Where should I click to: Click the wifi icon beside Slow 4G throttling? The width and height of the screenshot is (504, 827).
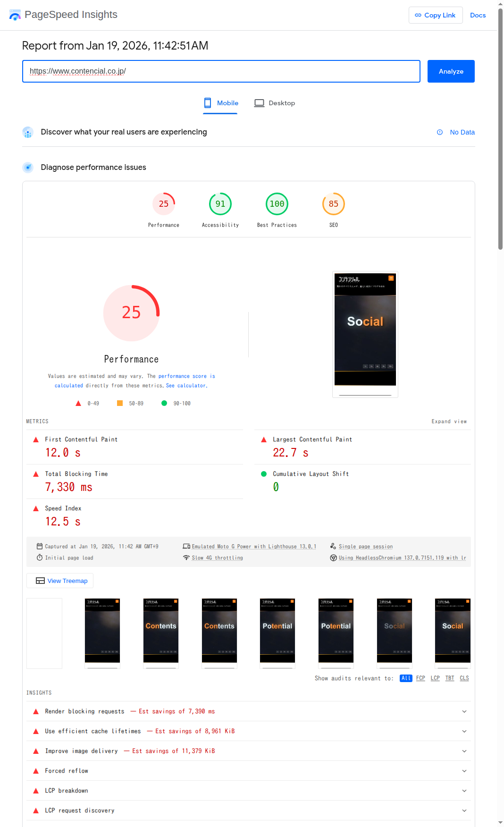point(186,557)
